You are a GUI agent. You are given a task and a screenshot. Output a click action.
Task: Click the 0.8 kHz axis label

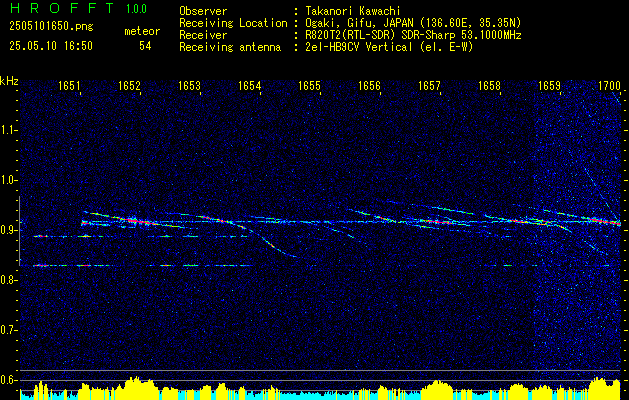point(8,280)
